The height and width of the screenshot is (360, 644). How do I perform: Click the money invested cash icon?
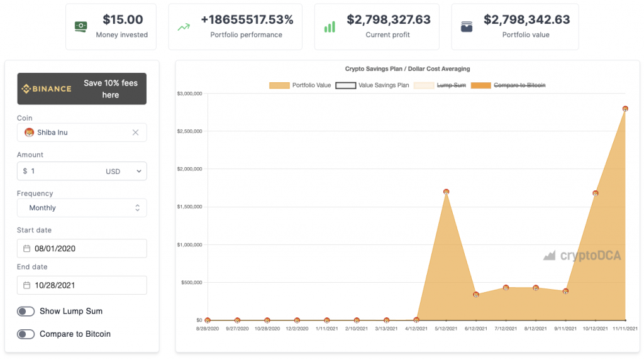pyautogui.click(x=81, y=27)
